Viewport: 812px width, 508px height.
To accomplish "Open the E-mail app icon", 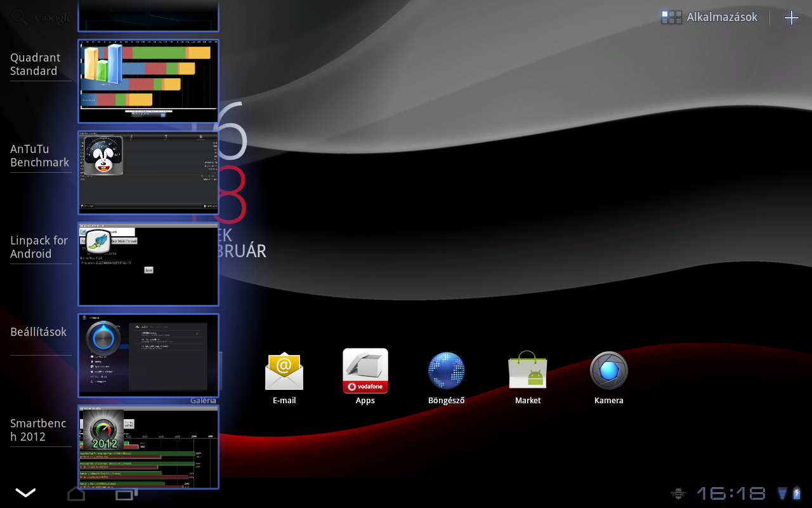I will [284, 371].
